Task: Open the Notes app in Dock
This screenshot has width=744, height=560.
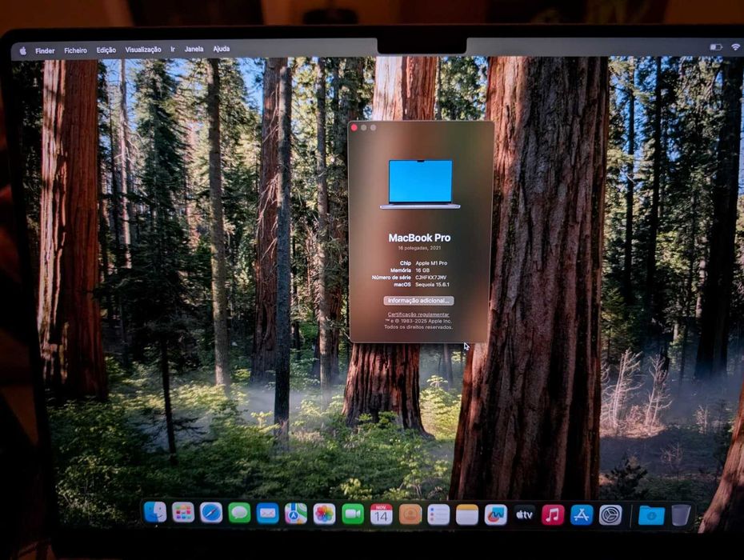Action: click(x=467, y=515)
